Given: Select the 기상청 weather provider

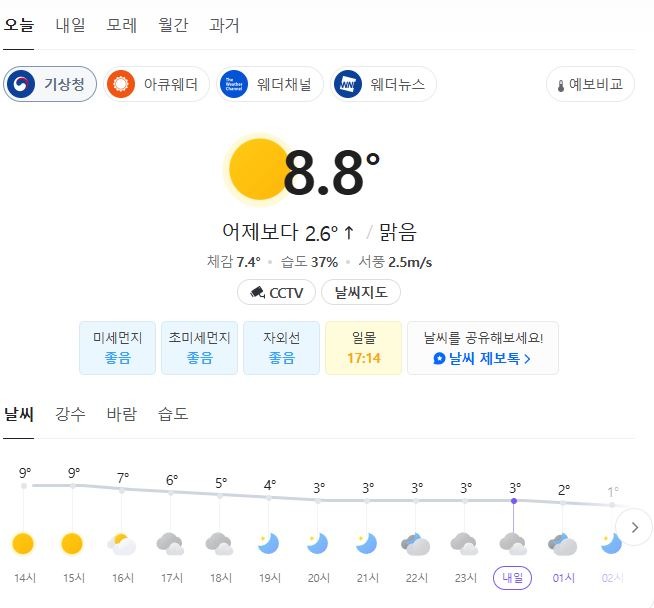Looking at the screenshot, I should pyautogui.click(x=50, y=84).
